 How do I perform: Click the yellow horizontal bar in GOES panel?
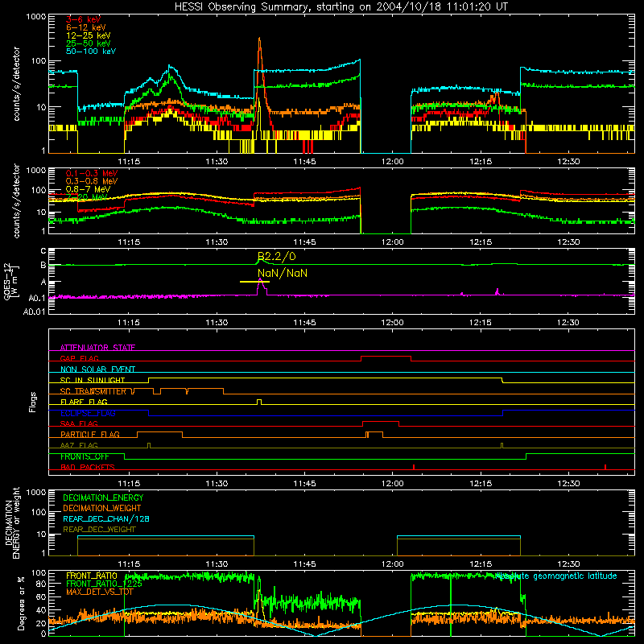(x=254, y=282)
